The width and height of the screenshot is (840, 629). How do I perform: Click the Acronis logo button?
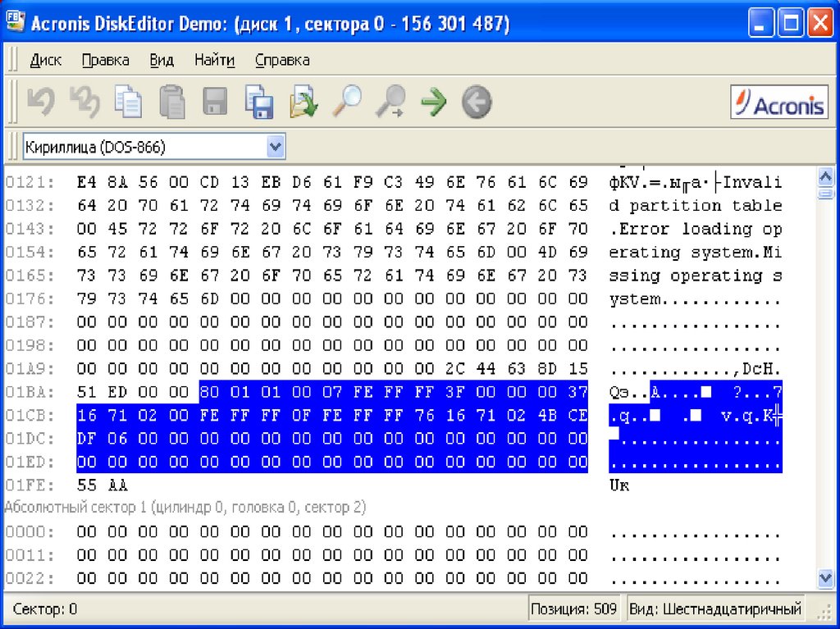pos(779,102)
